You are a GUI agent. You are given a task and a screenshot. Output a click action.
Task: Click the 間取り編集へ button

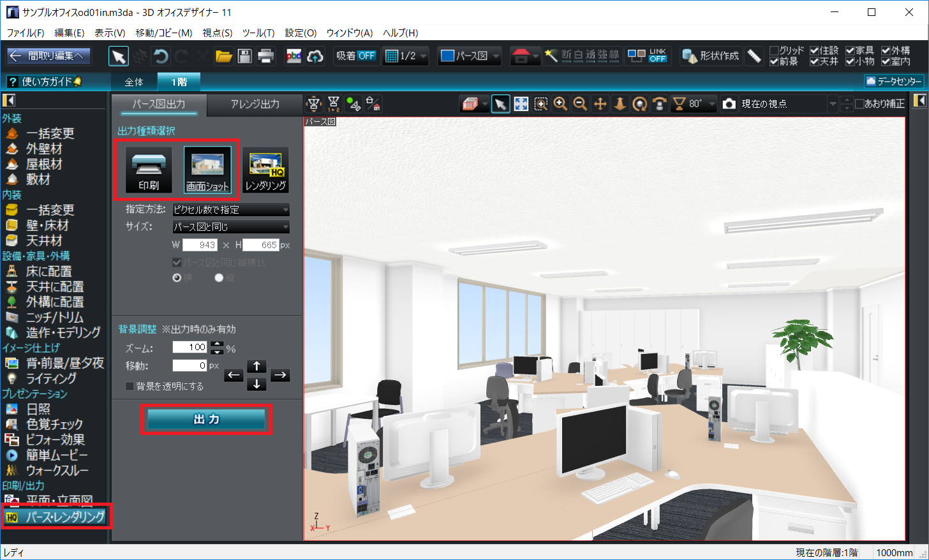(49, 56)
